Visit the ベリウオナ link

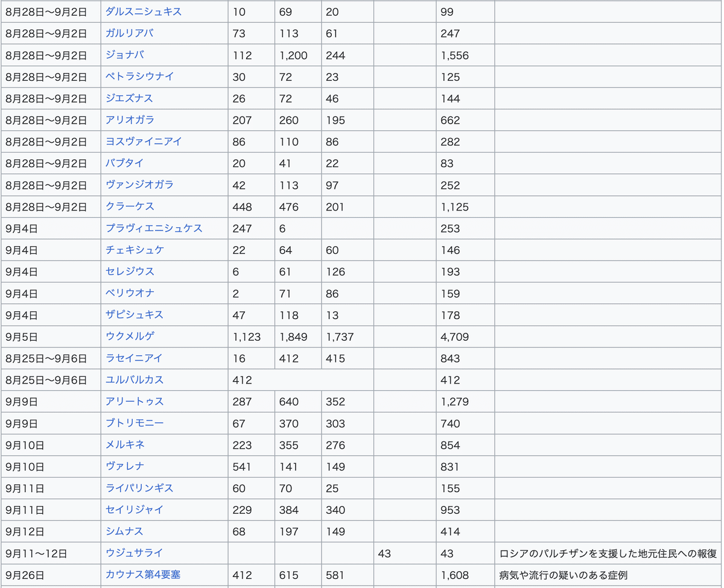click(130, 294)
